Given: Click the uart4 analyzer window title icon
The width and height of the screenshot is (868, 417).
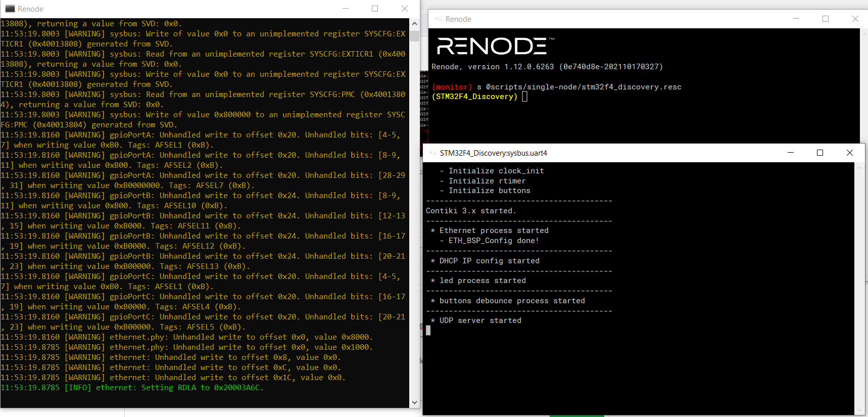Looking at the screenshot, I should tap(432, 153).
